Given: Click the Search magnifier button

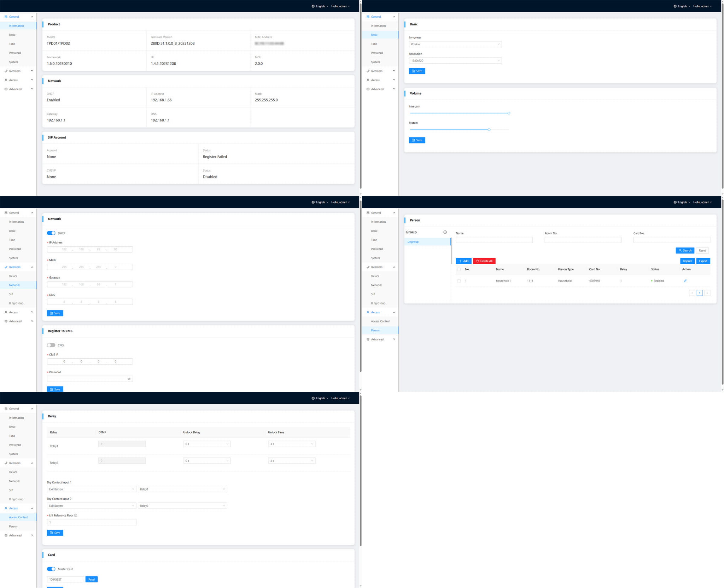Looking at the screenshot, I should 685,251.
